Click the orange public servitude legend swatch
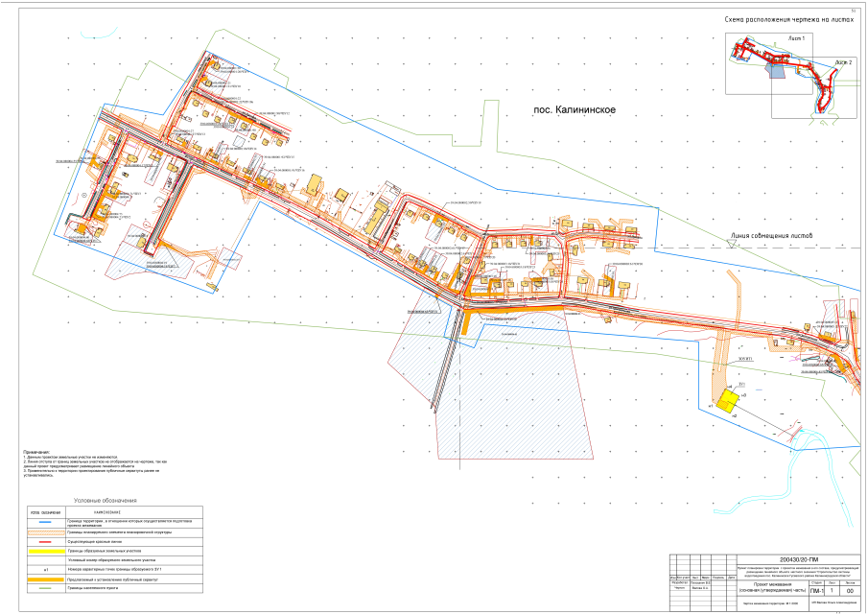 (44, 581)
